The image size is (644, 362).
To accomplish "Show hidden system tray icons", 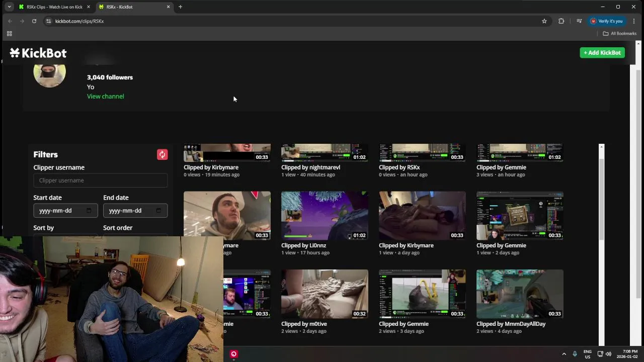I will pos(564,354).
